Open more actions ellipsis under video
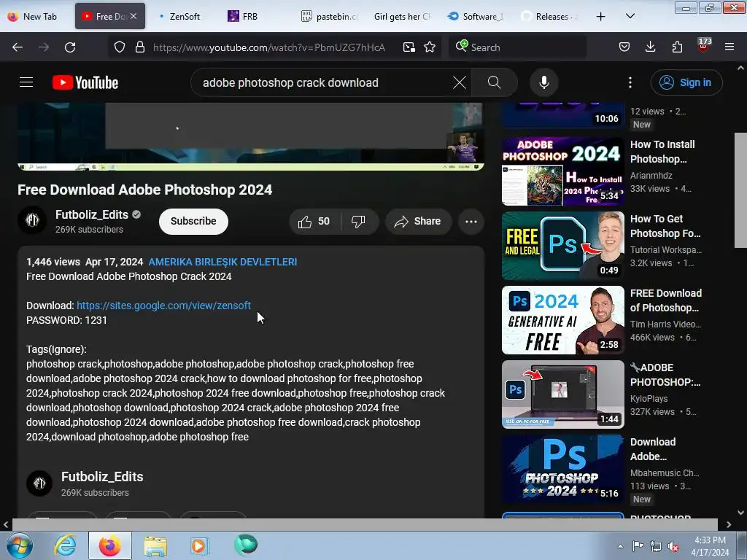 click(471, 222)
